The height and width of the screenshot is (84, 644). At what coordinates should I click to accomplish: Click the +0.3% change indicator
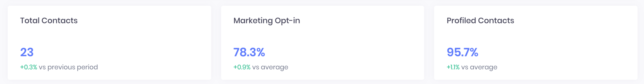pos(28,67)
